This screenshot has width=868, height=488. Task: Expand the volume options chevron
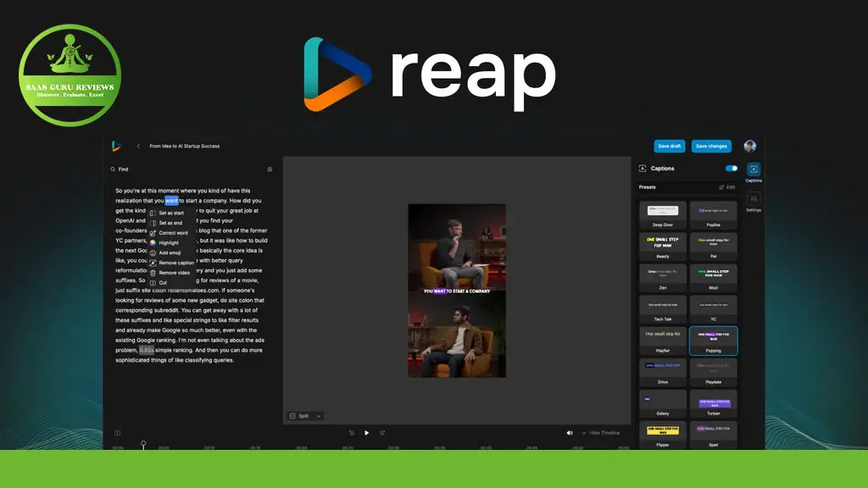[x=583, y=433]
